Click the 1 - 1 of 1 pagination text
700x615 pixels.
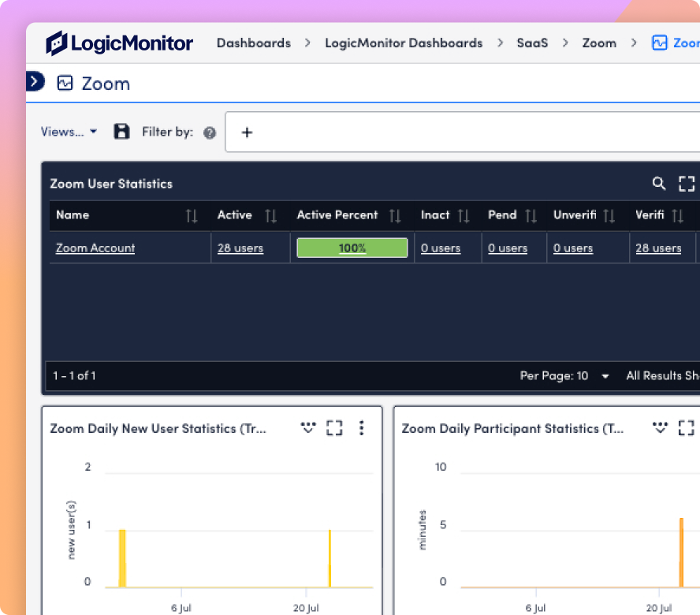[x=74, y=375]
